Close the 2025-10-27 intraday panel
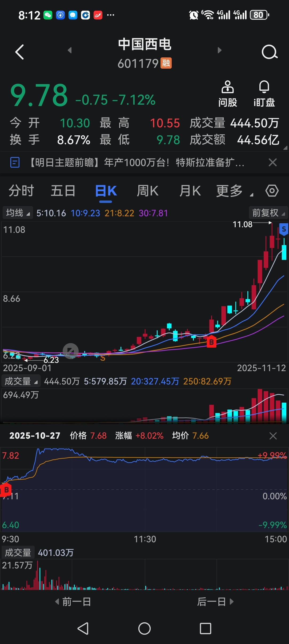 [x=273, y=436]
